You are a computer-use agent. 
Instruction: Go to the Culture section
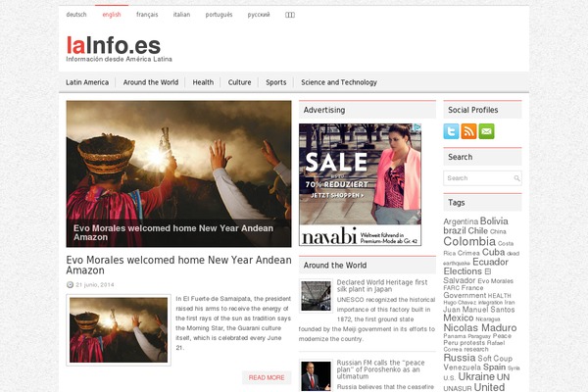(x=239, y=82)
